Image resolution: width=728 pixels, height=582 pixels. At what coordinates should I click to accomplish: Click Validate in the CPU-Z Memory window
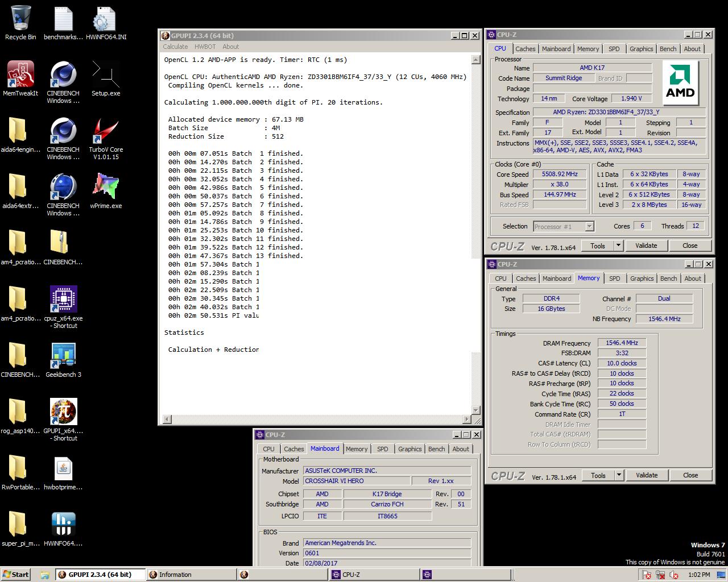[x=647, y=475]
